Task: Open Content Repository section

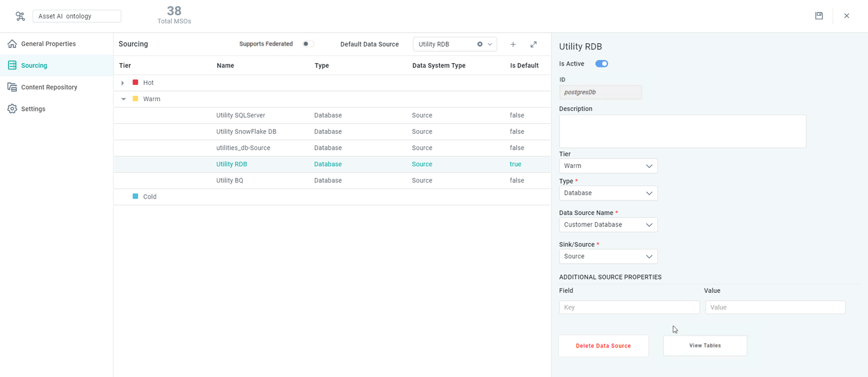Action: [x=49, y=87]
